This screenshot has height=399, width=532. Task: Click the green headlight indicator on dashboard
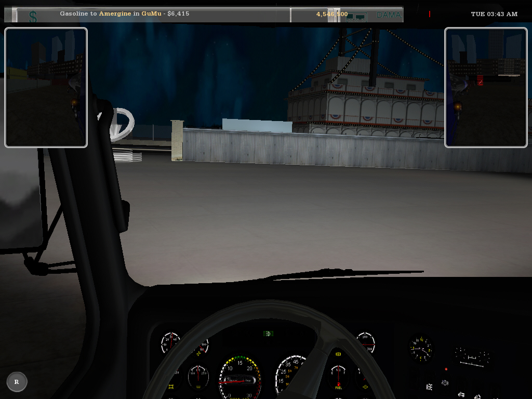268,334
